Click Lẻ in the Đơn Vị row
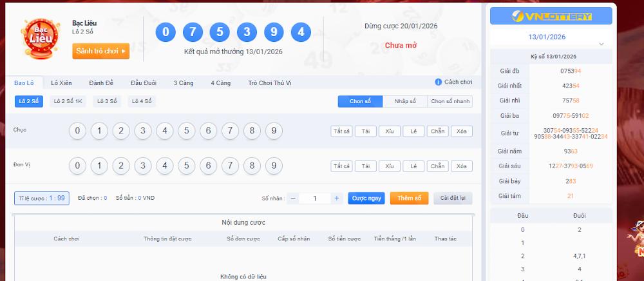This screenshot has height=281, width=644. 413,166
